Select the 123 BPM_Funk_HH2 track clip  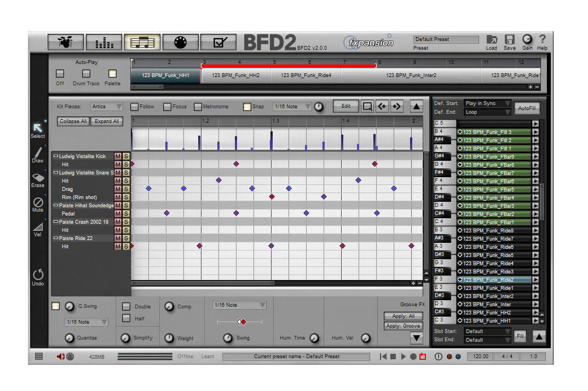coord(235,75)
